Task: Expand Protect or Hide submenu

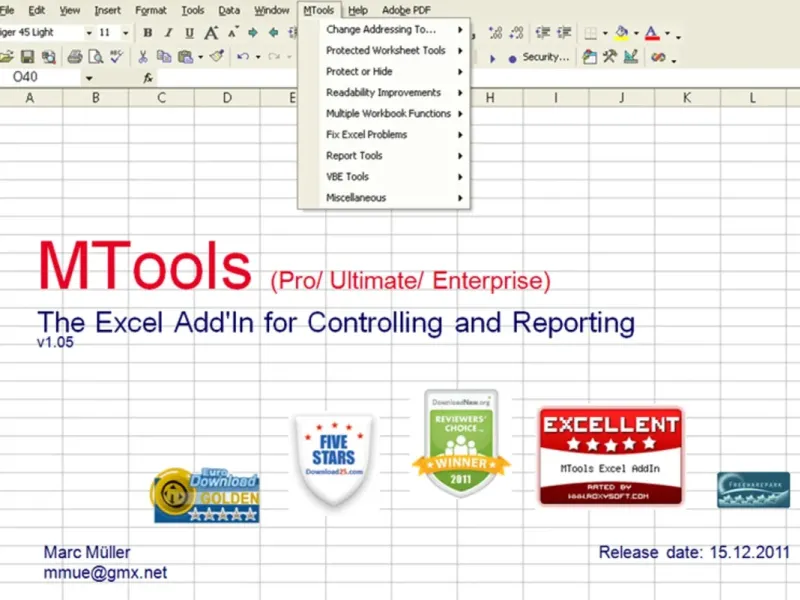Action: [x=384, y=71]
